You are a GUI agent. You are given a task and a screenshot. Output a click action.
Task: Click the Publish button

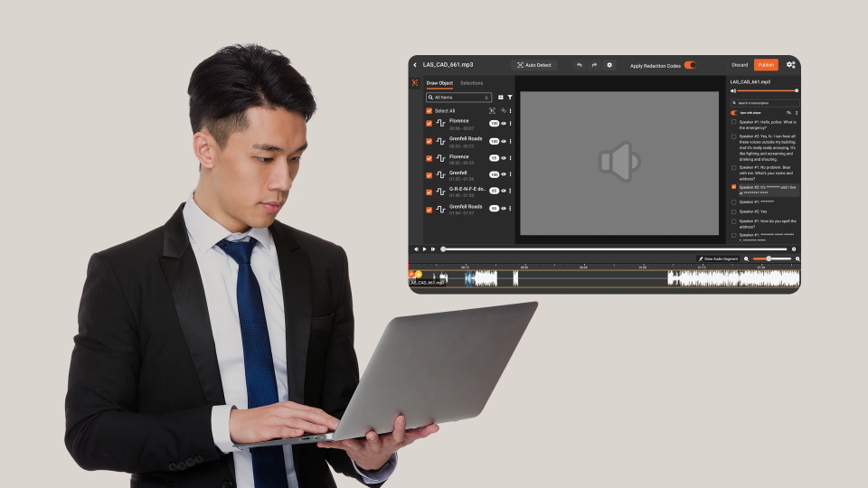(766, 65)
